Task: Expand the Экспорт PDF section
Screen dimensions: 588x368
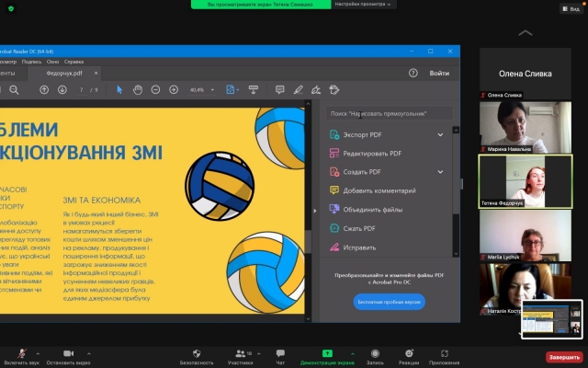Action: (440, 135)
